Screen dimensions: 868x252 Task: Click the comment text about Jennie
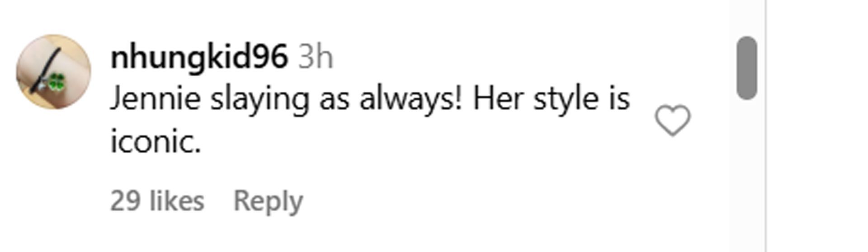[x=370, y=99]
